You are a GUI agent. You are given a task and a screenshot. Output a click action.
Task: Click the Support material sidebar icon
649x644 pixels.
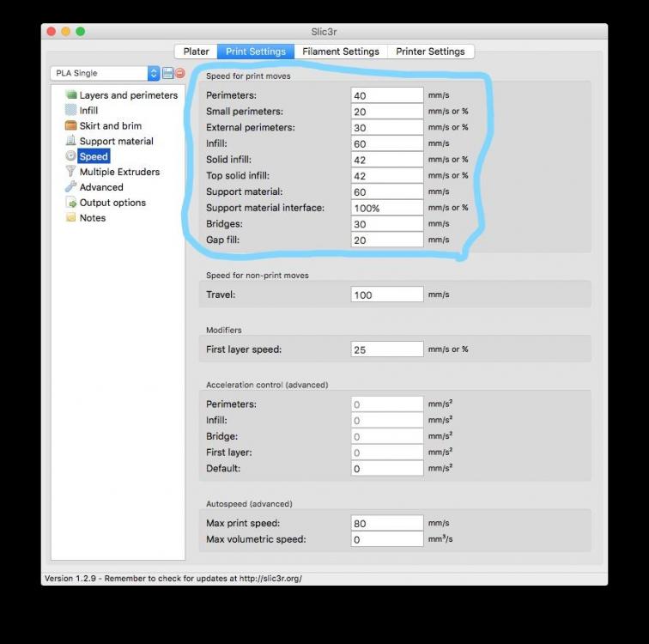pos(70,141)
